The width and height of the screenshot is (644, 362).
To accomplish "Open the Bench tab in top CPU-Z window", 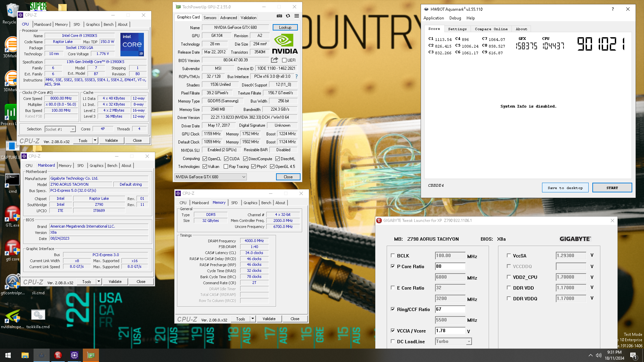I will coord(108,24).
